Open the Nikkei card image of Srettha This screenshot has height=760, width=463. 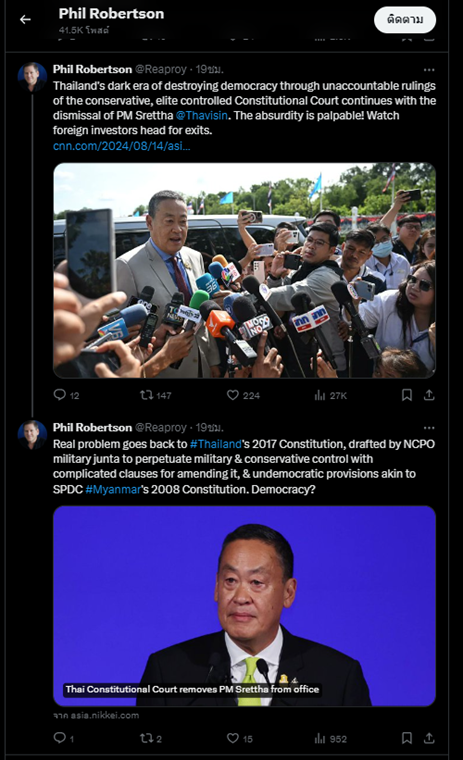244,606
